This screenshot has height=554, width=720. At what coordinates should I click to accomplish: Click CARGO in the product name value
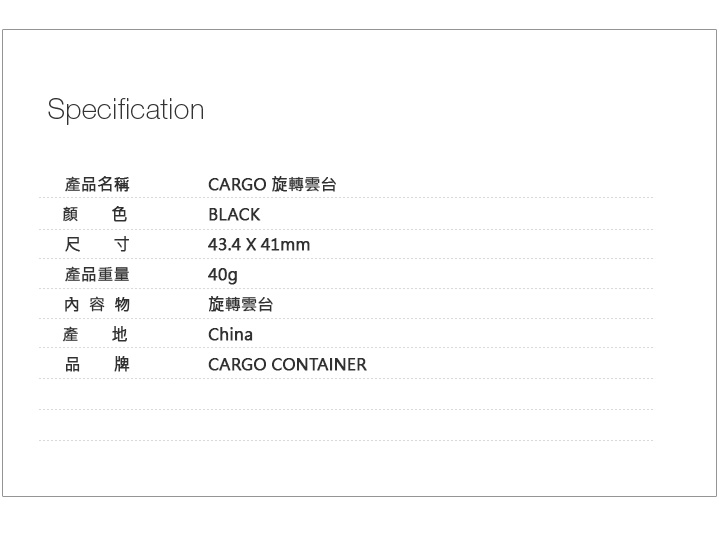tap(237, 184)
